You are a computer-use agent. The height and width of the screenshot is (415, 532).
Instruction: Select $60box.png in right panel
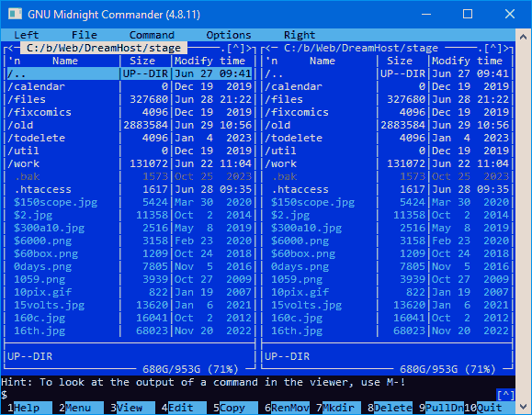click(387, 254)
